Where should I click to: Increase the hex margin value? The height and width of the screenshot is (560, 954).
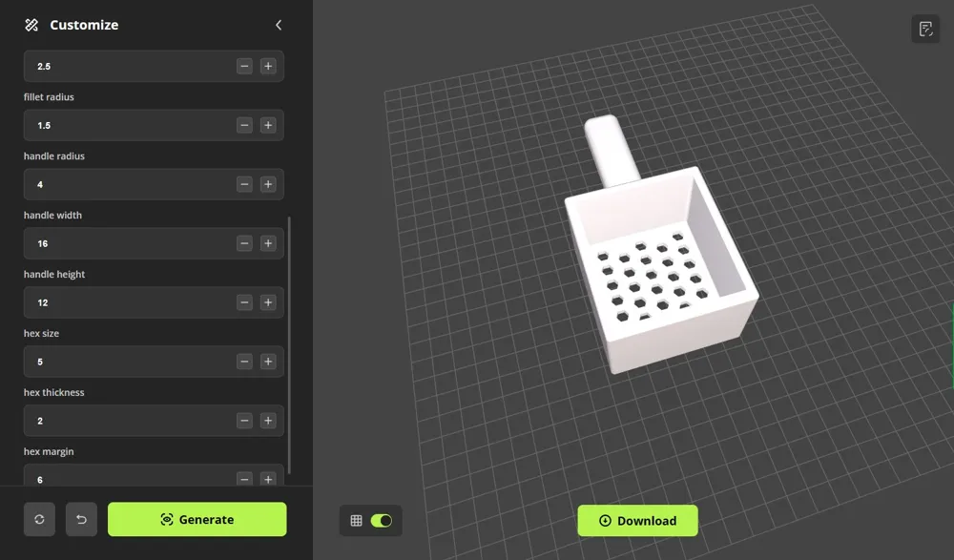click(x=268, y=479)
